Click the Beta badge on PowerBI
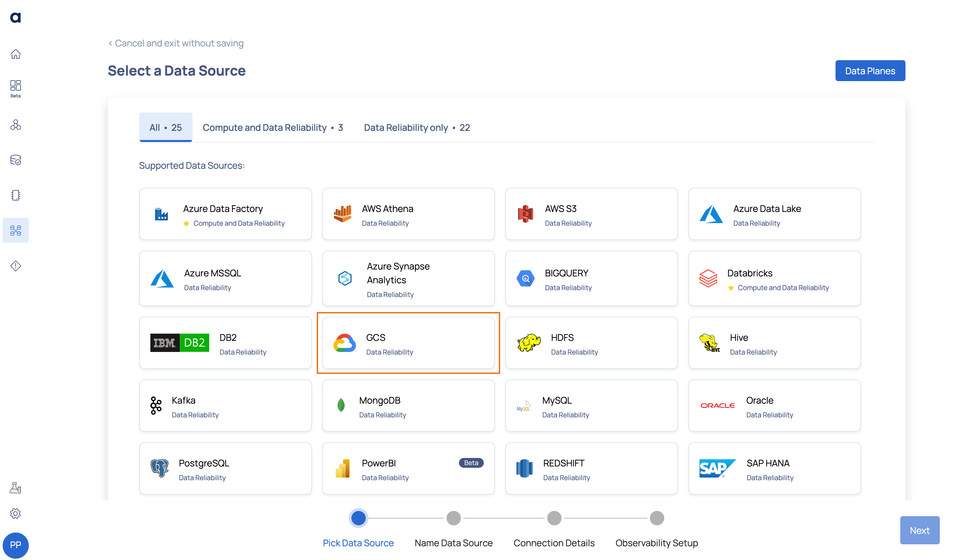 (471, 463)
